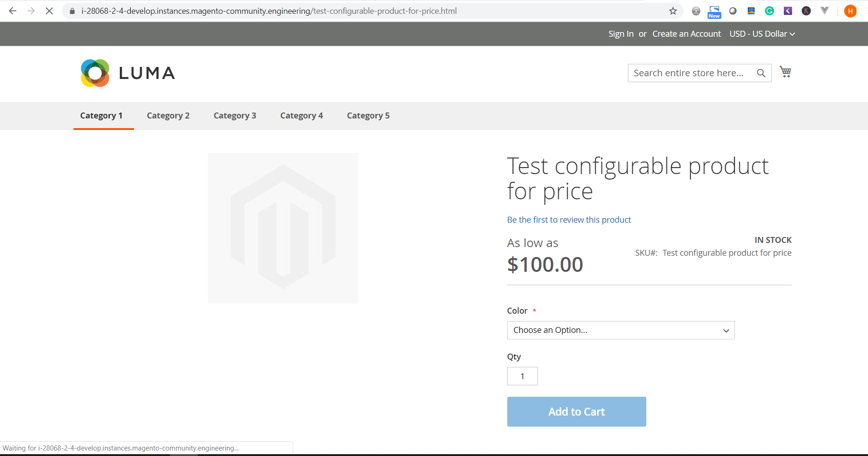Open the shopping cart icon
868x456 pixels.
(785, 72)
